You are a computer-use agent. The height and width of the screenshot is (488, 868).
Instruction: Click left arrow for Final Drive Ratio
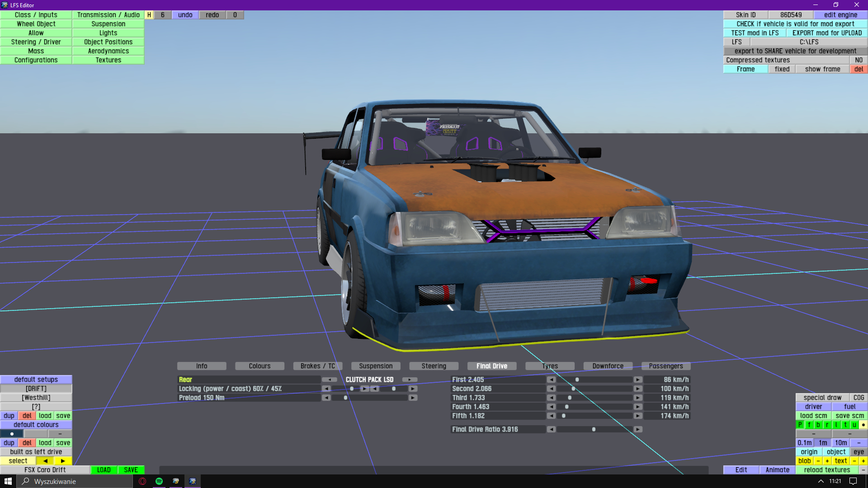[x=551, y=429]
